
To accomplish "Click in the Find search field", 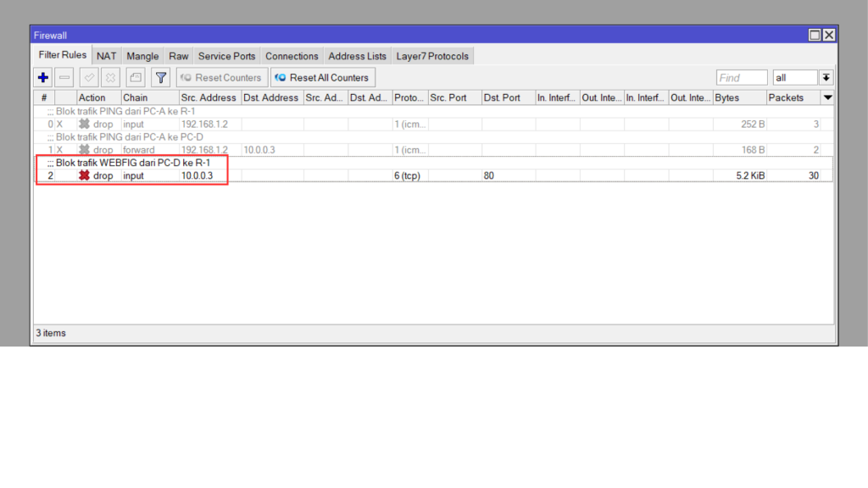I will click(741, 78).
